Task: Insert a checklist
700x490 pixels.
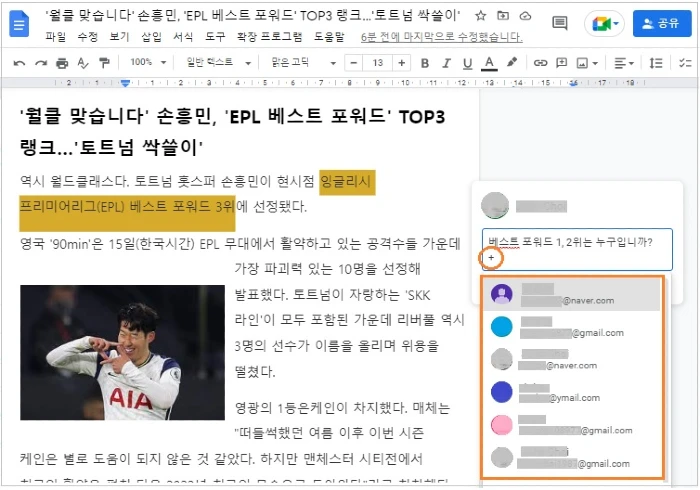Action: [685, 63]
